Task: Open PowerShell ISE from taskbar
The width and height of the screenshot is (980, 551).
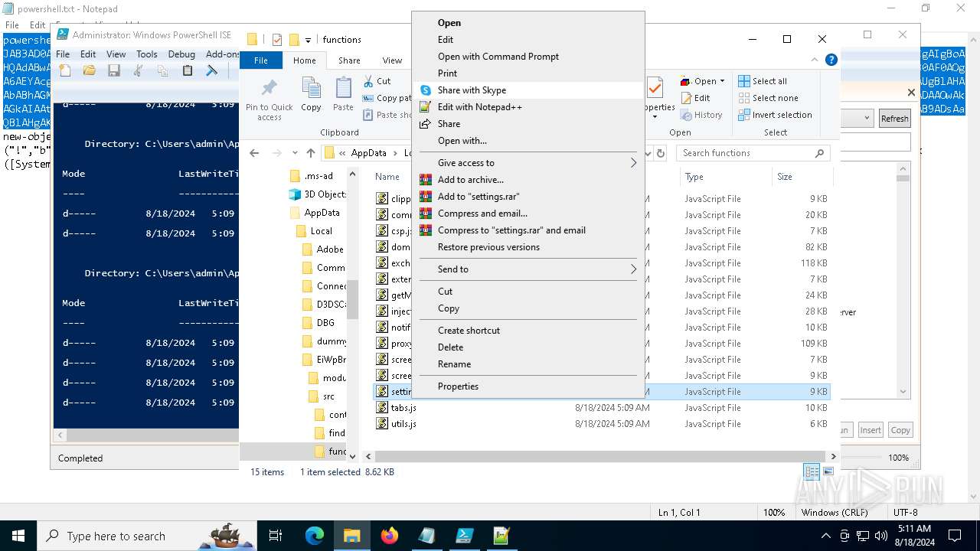Action: pyautogui.click(x=465, y=536)
